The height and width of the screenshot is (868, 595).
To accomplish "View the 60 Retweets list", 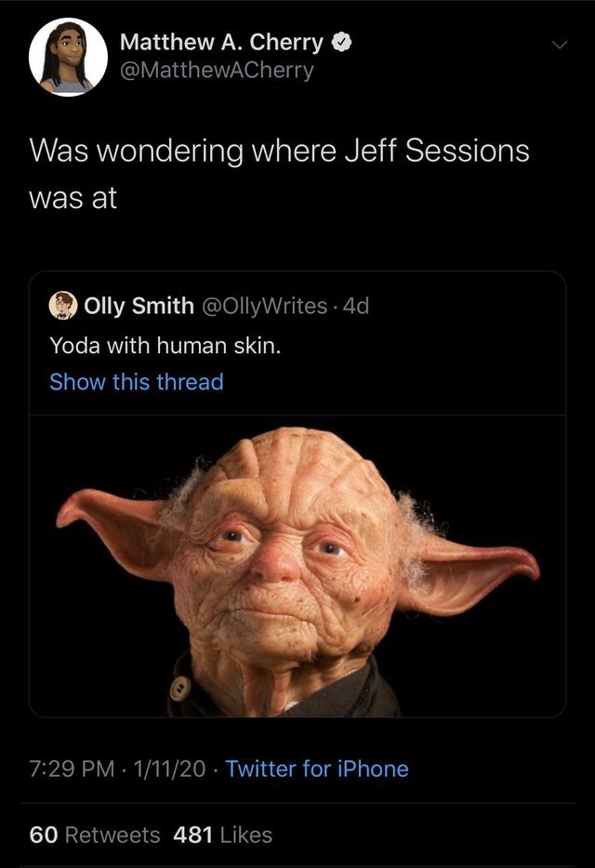I will click(95, 835).
